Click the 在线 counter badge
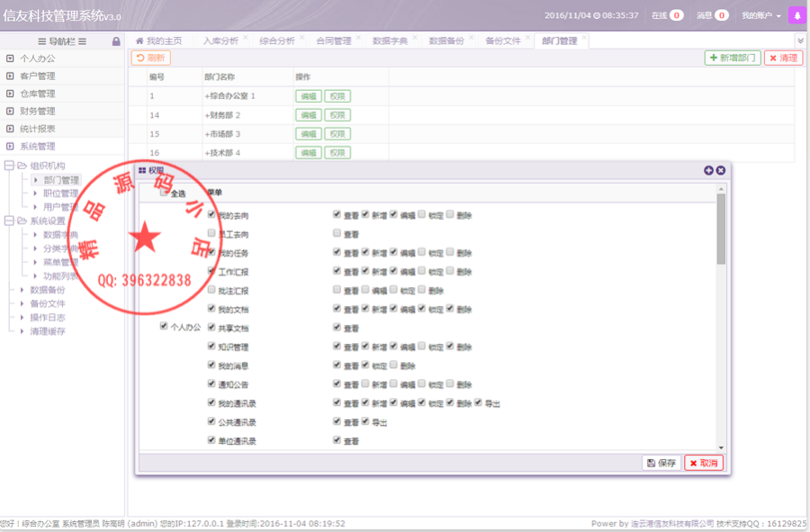This screenshot has width=810, height=532. [676, 15]
